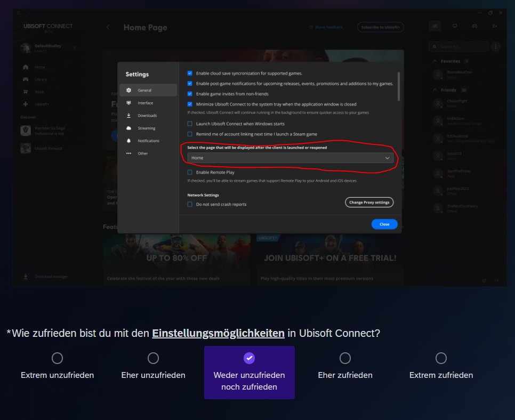Check Do not send crash reports
The height and width of the screenshot is (420, 515).
click(190, 204)
